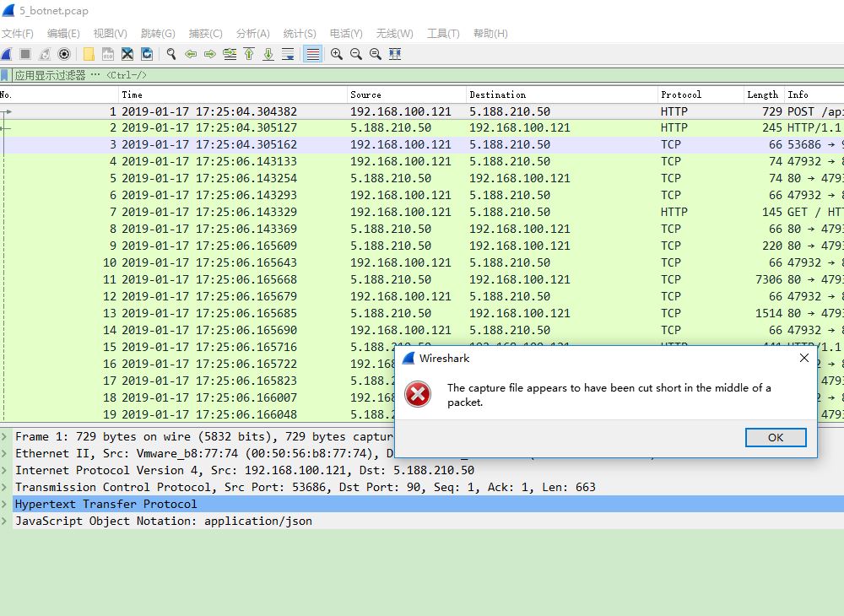Open the 电话(Y) menu
This screenshot has height=616, width=844.
pos(346,34)
